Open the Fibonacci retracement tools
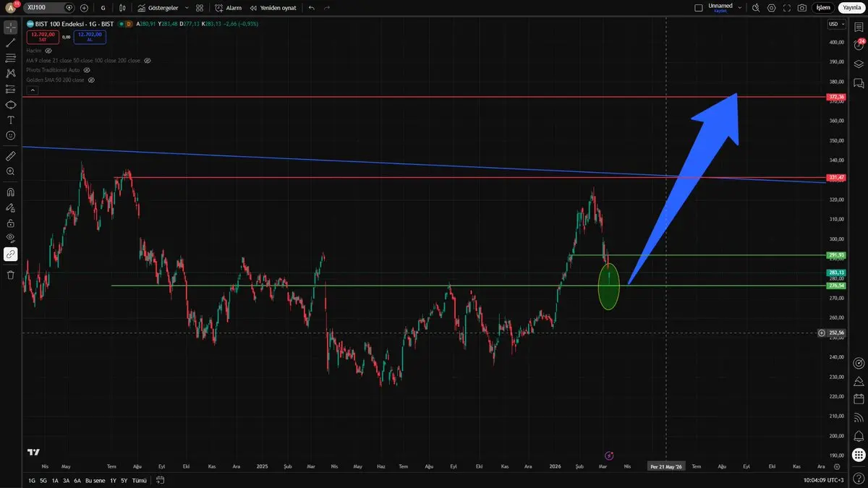Screen dimensions: 868x488 11,58
